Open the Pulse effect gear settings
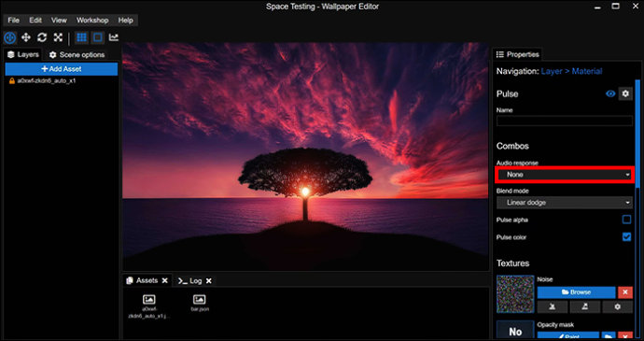 [x=625, y=93]
